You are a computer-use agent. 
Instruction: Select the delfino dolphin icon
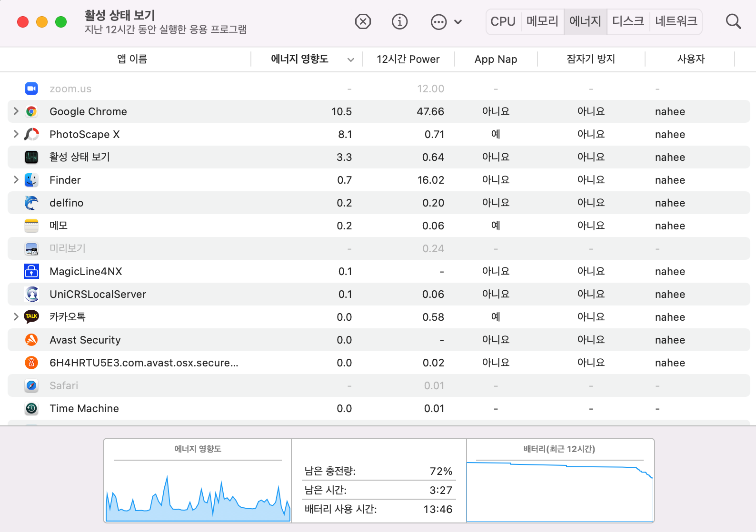pyautogui.click(x=31, y=203)
